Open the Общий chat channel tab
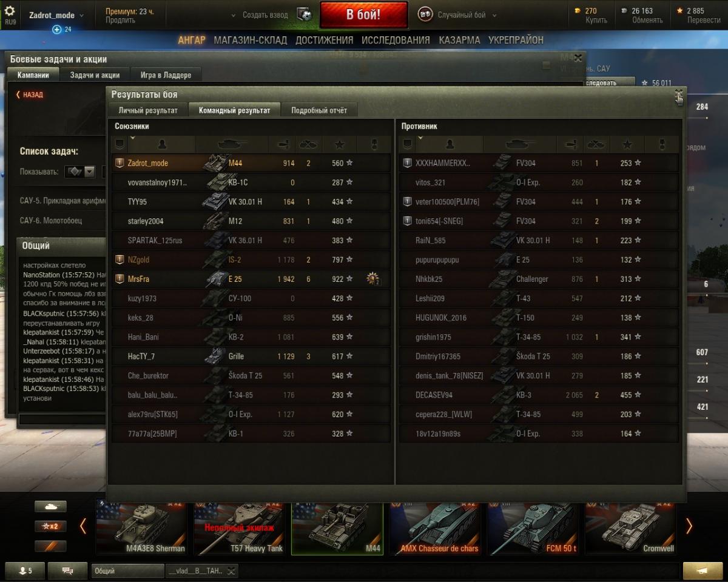728x582 pixels. click(127, 570)
